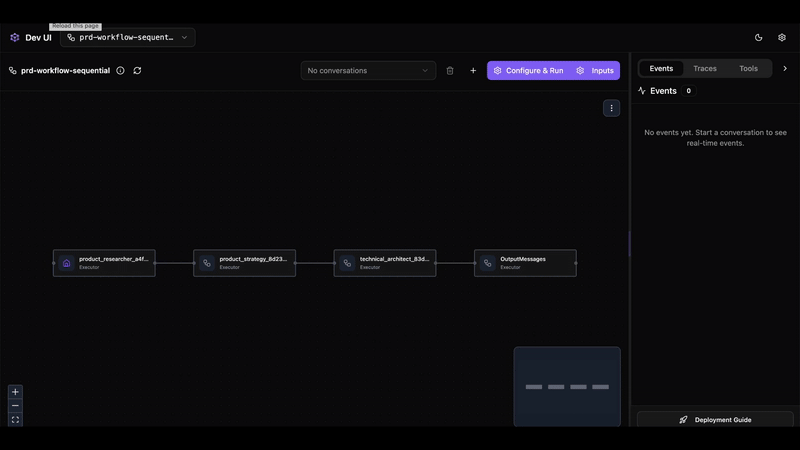The image size is (800, 450).
Task: Click the workflow minimap preview
Action: [567, 386]
